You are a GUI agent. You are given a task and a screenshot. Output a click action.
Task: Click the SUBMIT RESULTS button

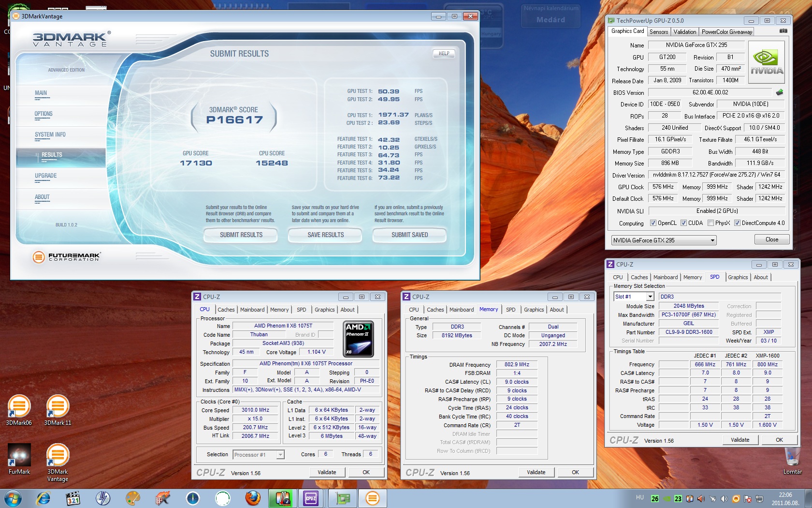pyautogui.click(x=241, y=235)
